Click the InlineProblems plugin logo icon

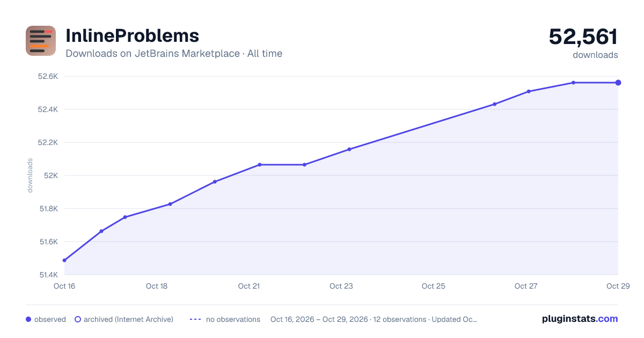[x=41, y=41]
